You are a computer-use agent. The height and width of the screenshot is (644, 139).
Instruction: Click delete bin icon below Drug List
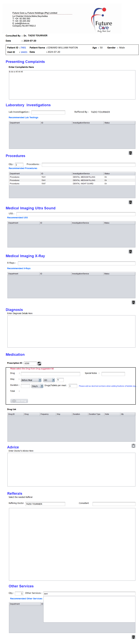pyautogui.click(x=133, y=446)
